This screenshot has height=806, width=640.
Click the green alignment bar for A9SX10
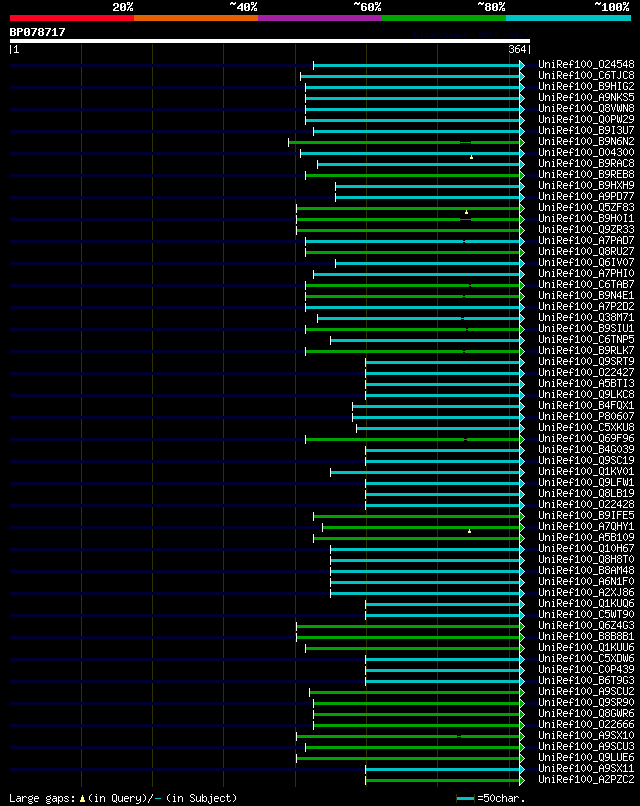point(408,737)
